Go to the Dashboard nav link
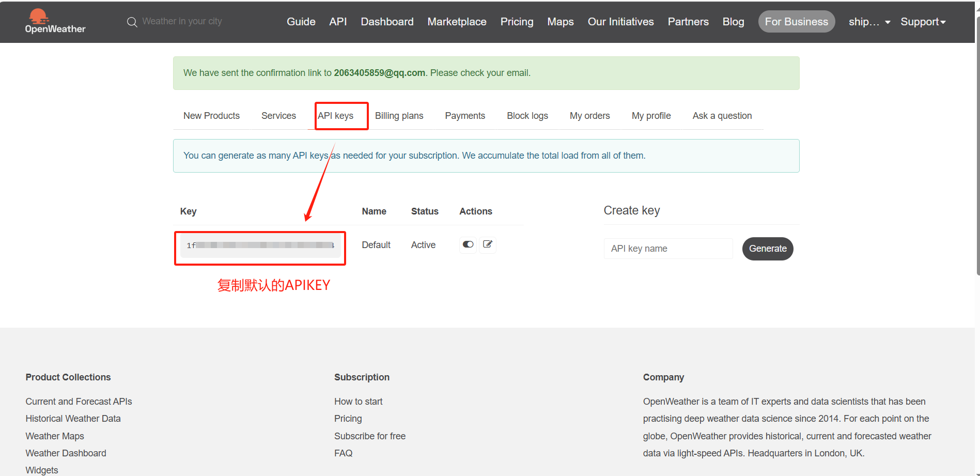 387,22
